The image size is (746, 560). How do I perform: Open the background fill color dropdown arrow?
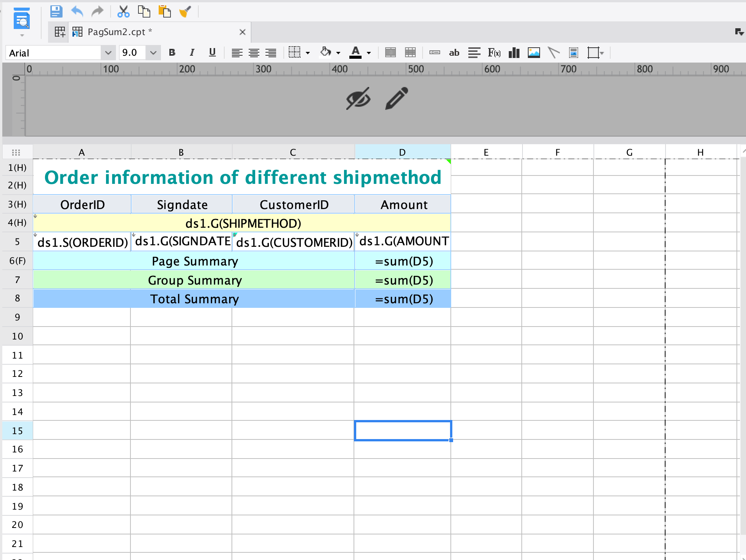(x=338, y=53)
